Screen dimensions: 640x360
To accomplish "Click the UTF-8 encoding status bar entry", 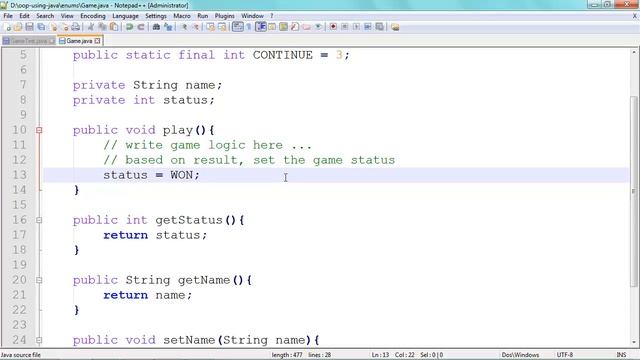I will pyautogui.click(x=565, y=355).
